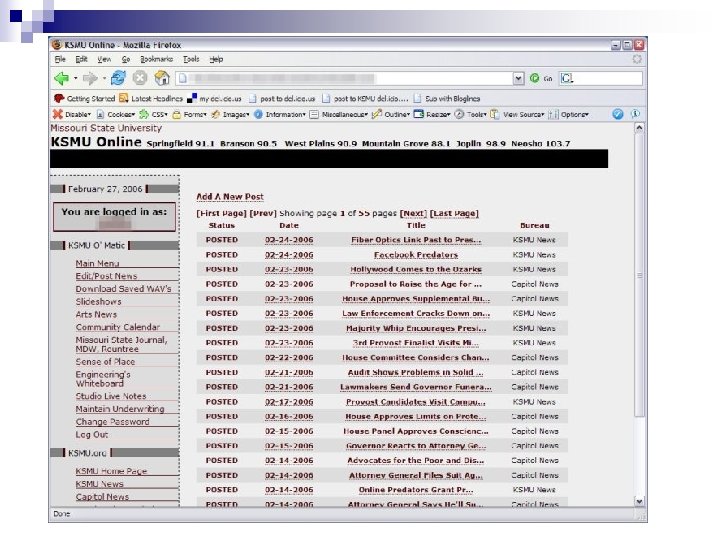The image size is (720, 540).
Task: Open Edit/Post News sidebar link
Action: (x=106, y=276)
